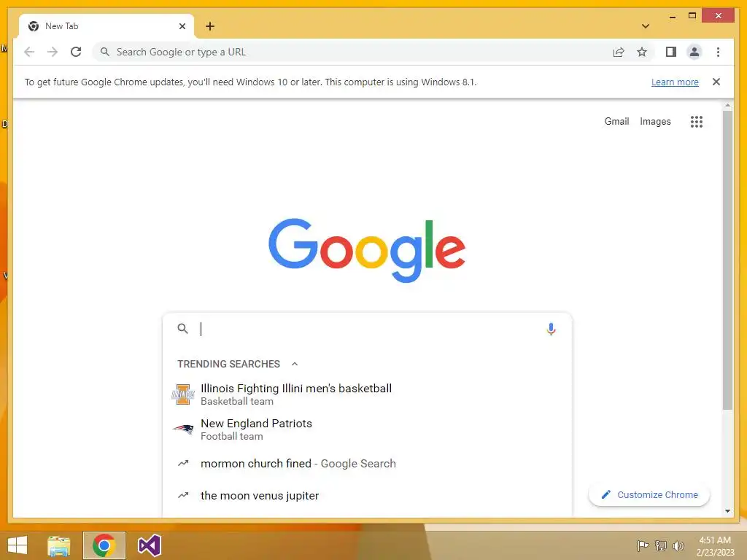Open the Google apps grid
Viewport: 747px width, 560px height.
coord(696,122)
